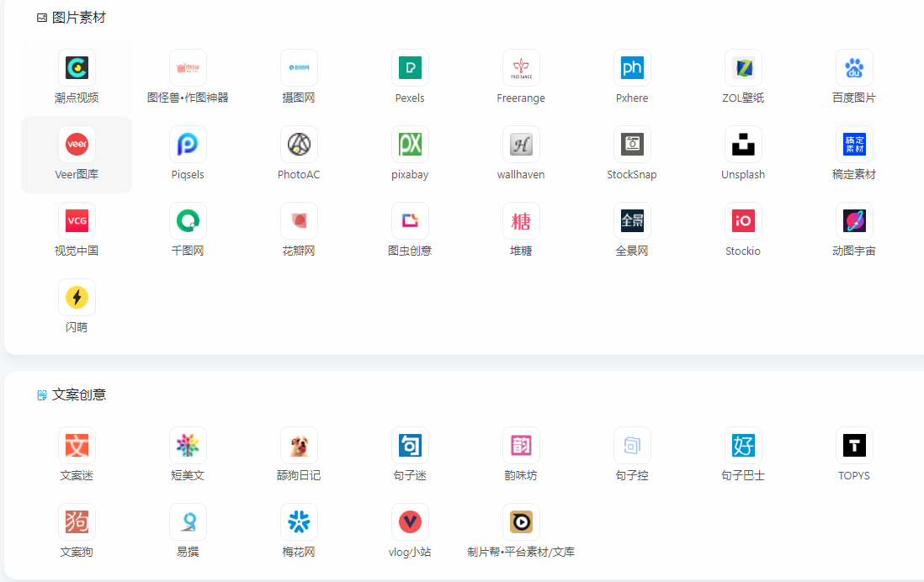Open the 摄图网 icon

[299, 68]
